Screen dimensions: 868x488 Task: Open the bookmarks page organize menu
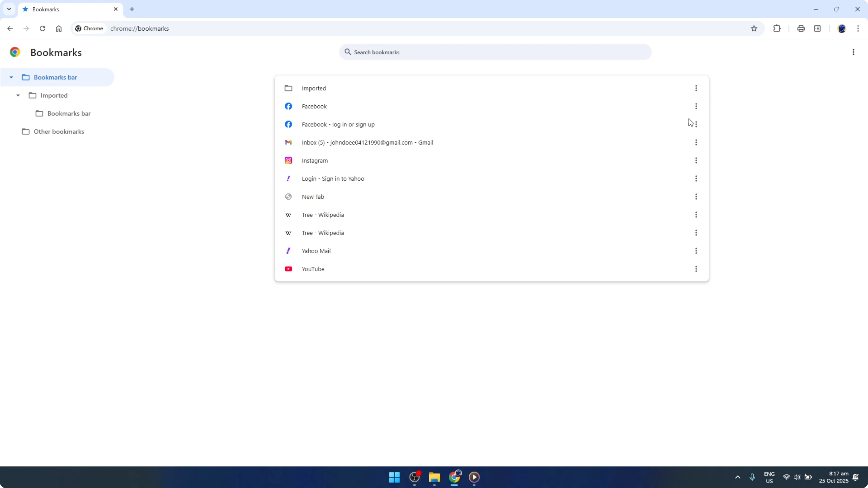coord(854,52)
